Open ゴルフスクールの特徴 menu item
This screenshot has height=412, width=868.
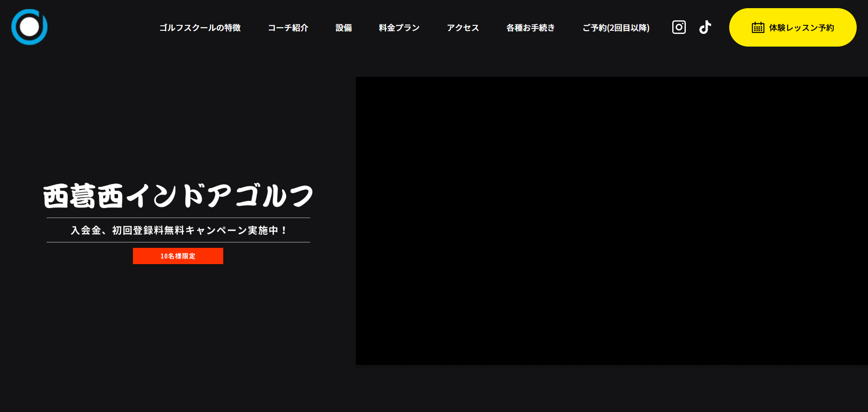point(200,28)
